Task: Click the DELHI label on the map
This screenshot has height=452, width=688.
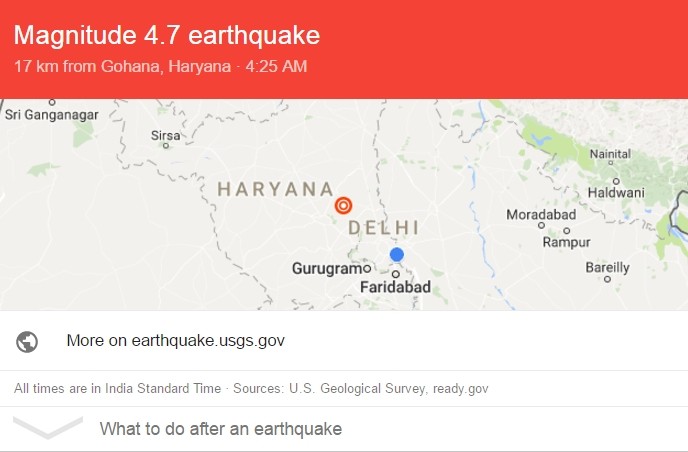Action: point(383,228)
